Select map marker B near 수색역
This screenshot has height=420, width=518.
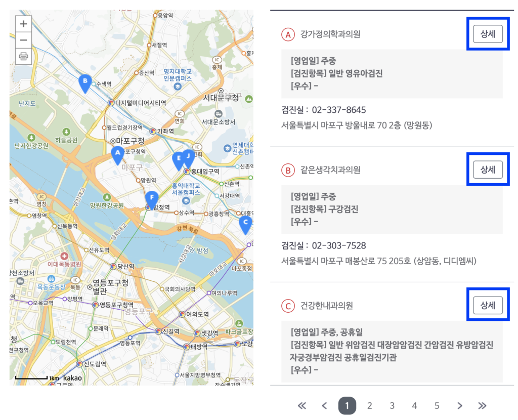click(x=85, y=82)
